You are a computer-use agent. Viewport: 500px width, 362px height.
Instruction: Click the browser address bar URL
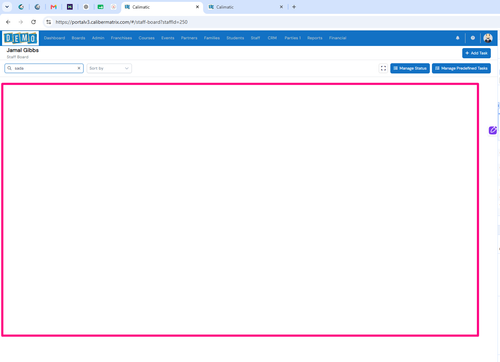point(122,22)
